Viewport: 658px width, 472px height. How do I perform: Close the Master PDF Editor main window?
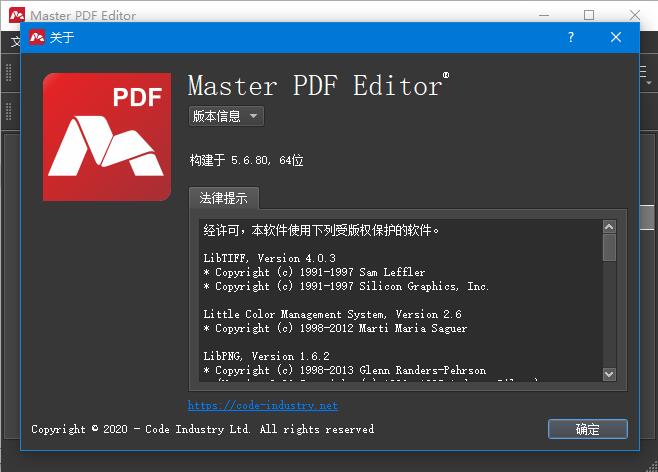point(634,15)
